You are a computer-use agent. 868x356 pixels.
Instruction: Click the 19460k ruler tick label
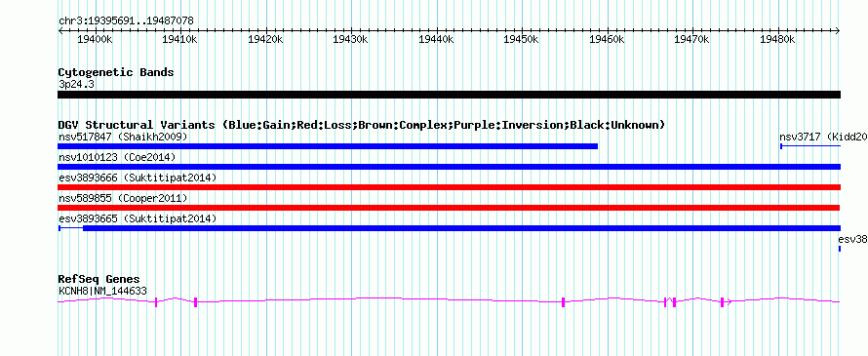(x=608, y=40)
